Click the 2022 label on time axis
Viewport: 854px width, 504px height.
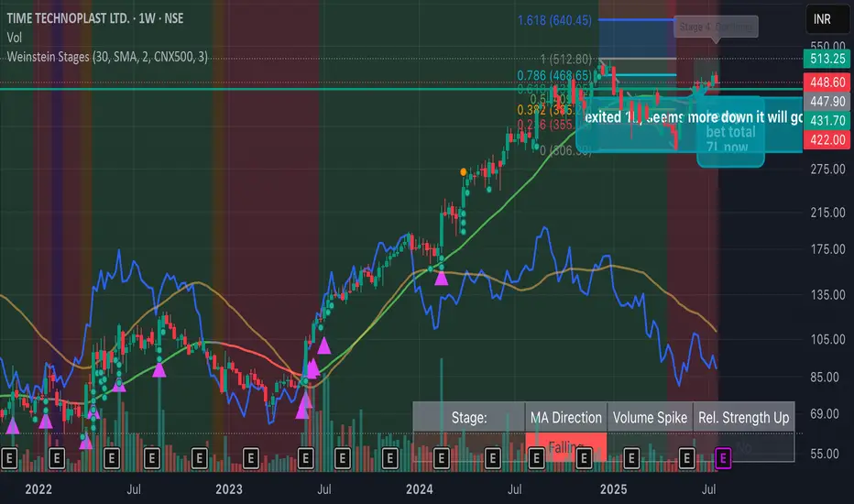tap(38, 489)
